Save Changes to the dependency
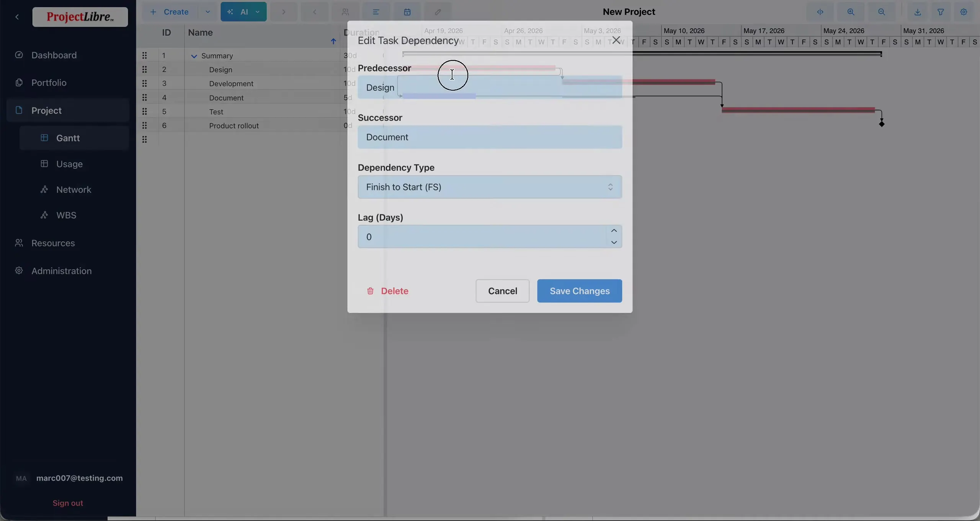 pyautogui.click(x=580, y=291)
